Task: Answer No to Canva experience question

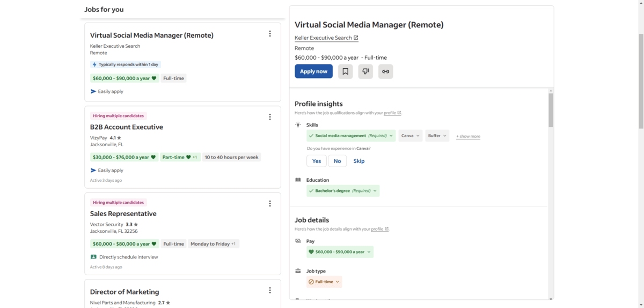Action: point(337,161)
